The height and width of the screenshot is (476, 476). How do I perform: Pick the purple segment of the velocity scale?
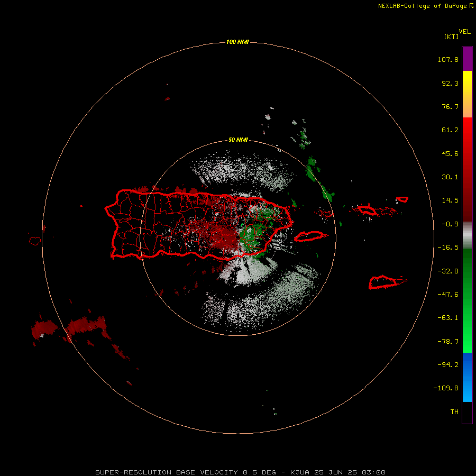point(467,59)
